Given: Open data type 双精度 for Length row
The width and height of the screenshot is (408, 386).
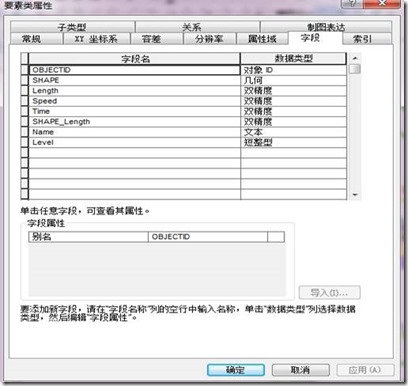Looking at the screenshot, I should point(293,90).
